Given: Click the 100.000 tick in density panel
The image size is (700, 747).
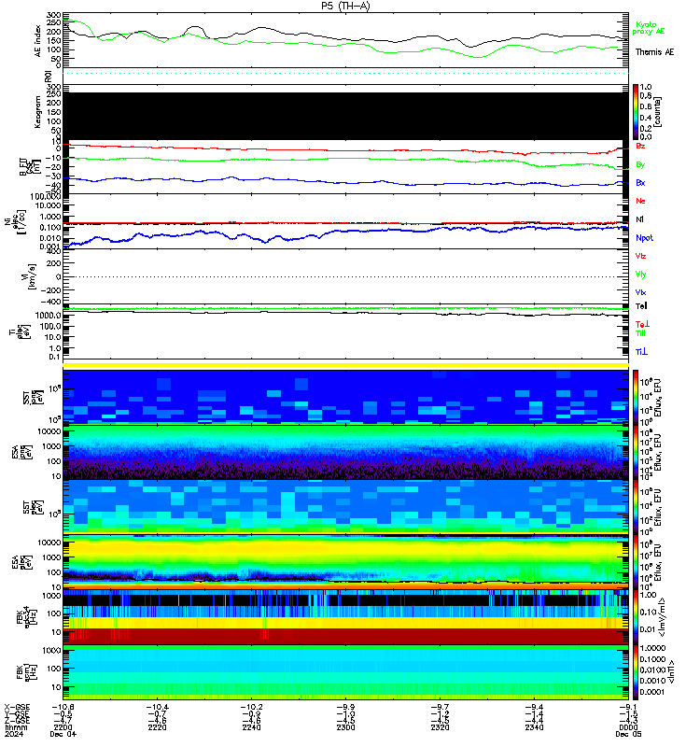Looking at the screenshot, I should (46, 196).
